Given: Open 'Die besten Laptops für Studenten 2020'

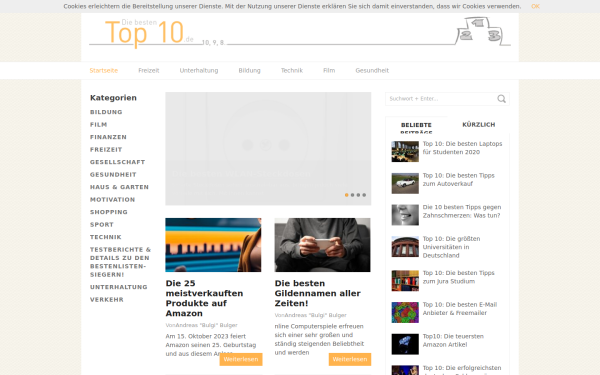Looking at the screenshot, I should [x=462, y=148].
